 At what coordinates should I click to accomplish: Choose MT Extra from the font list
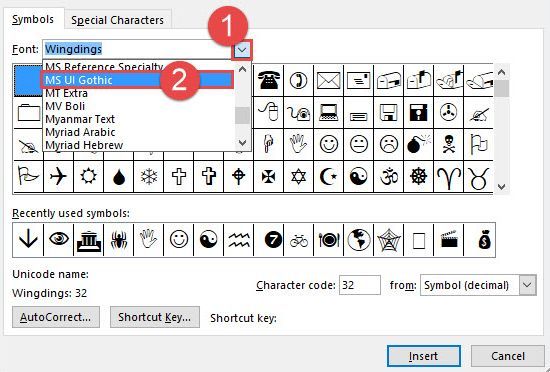tap(138, 93)
